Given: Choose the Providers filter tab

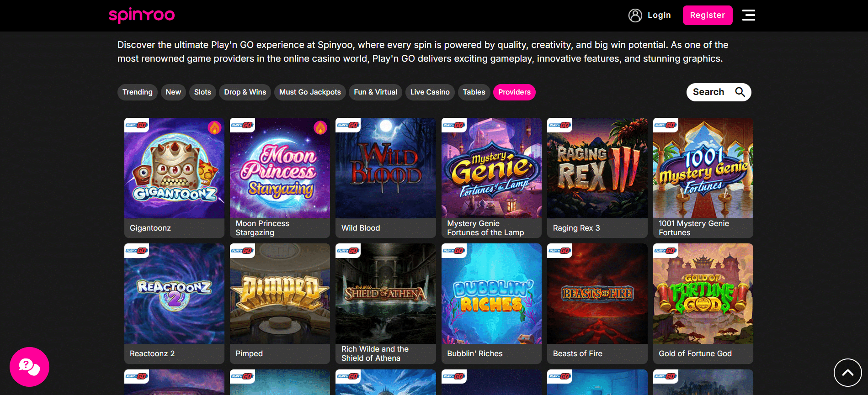Looking at the screenshot, I should click(x=514, y=92).
